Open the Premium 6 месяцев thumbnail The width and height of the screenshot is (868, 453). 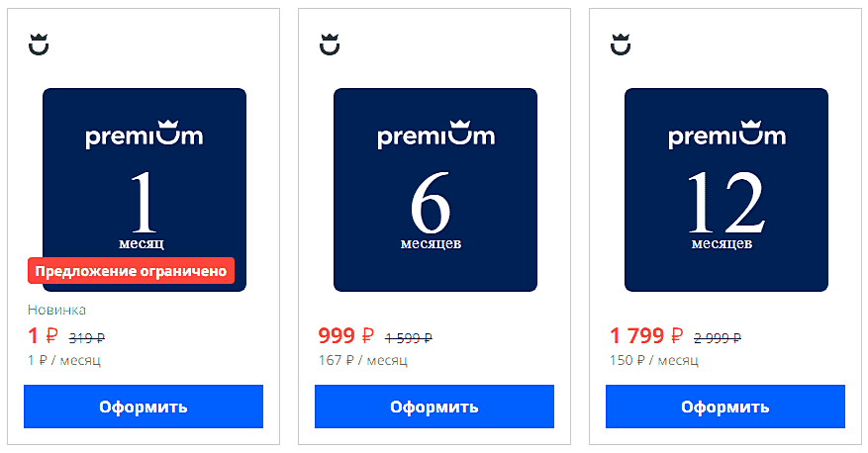(x=434, y=190)
